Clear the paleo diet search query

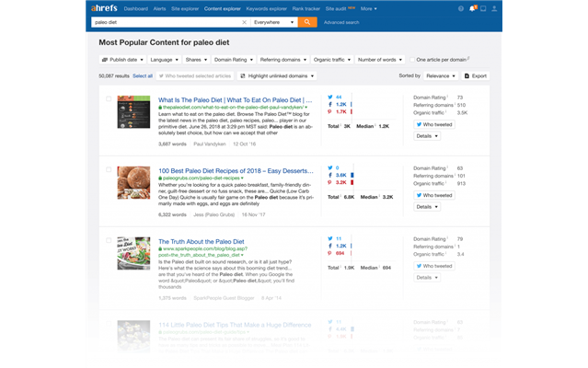[245, 21]
